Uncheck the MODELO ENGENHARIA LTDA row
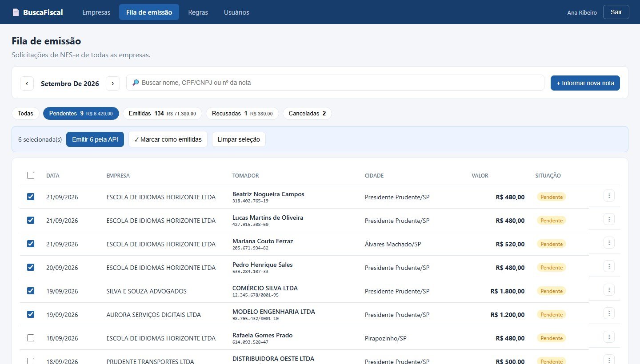Image resolution: width=640 pixels, height=364 pixels. tap(31, 314)
